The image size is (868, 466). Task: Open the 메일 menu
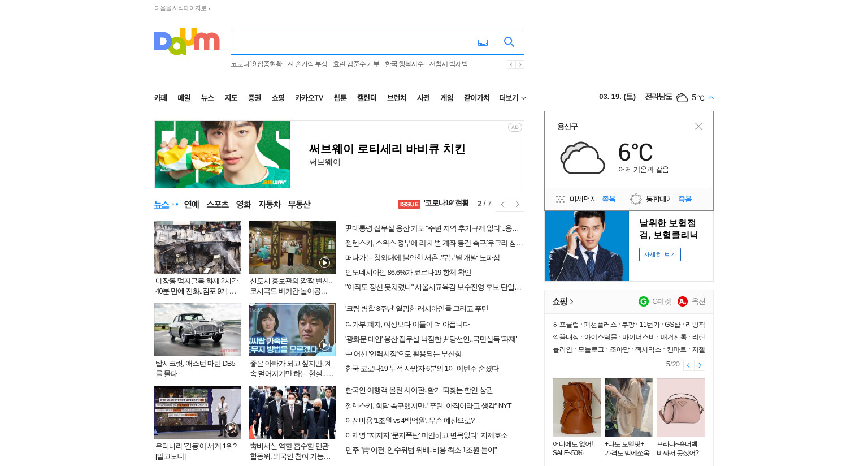pyautogui.click(x=184, y=98)
